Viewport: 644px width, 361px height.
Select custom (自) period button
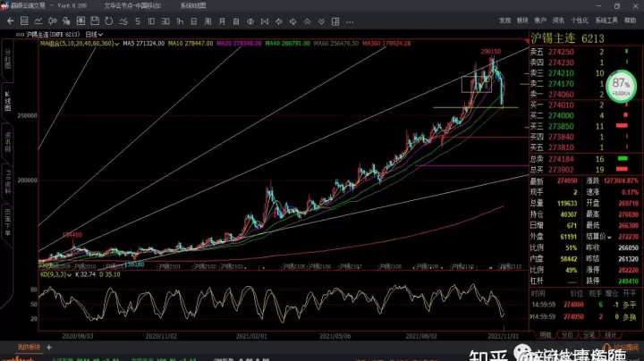[x=236, y=21]
